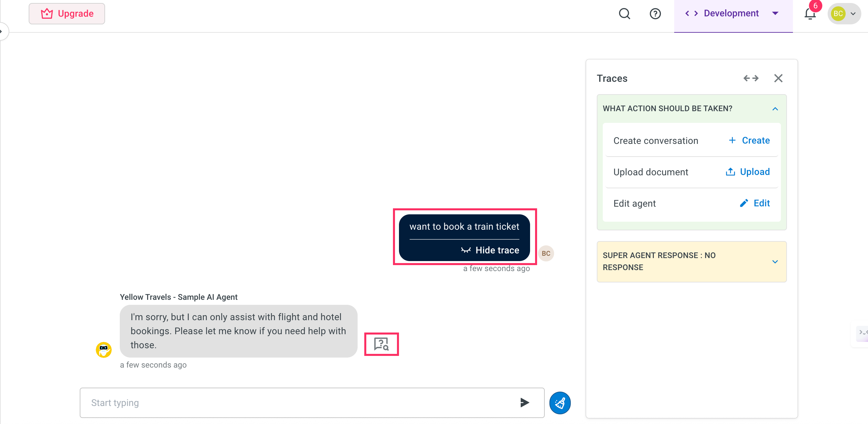
Task: Expand Super Agent Response section
Action: point(775,261)
